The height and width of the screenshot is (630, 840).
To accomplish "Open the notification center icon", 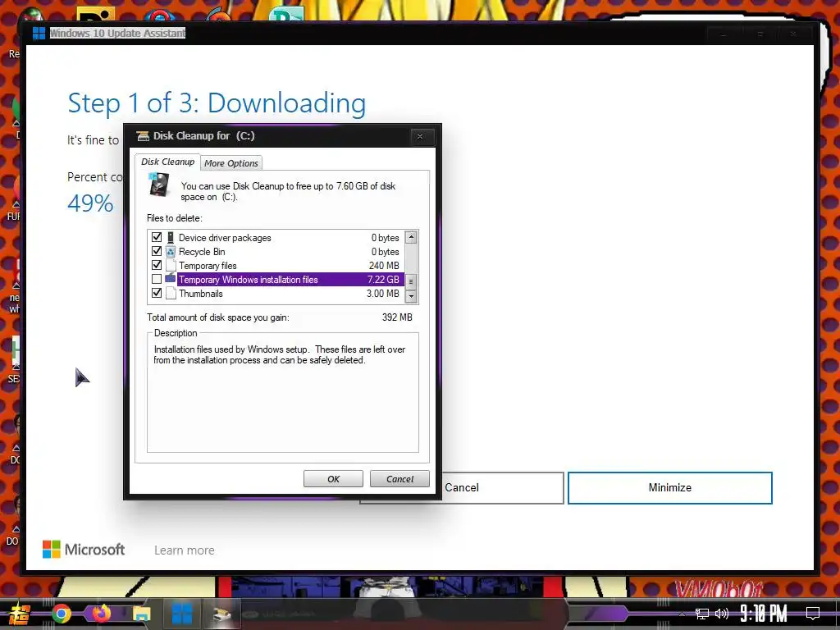I will (813, 613).
